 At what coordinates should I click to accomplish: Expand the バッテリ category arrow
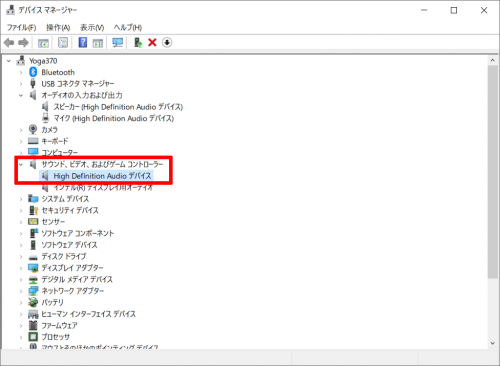[x=21, y=302]
